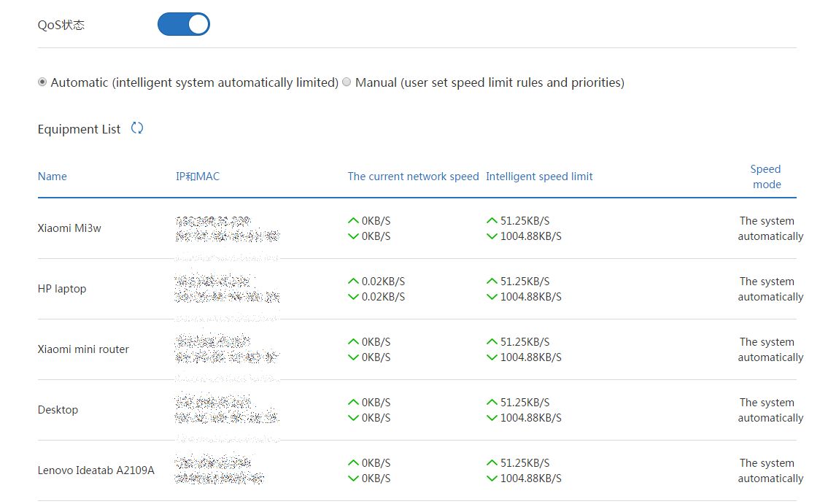Click the Intelligent speed limit header
Viewport: 820px width, 504px height.
(x=539, y=177)
